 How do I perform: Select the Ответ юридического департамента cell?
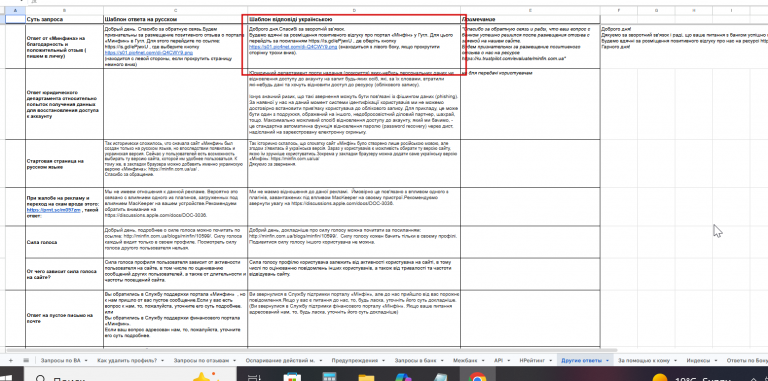tap(64, 104)
